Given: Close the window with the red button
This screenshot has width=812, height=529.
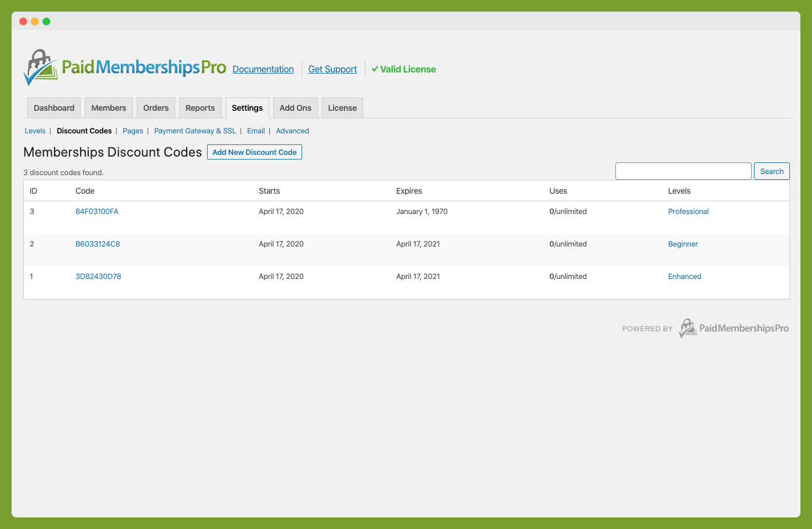Looking at the screenshot, I should tap(23, 21).
